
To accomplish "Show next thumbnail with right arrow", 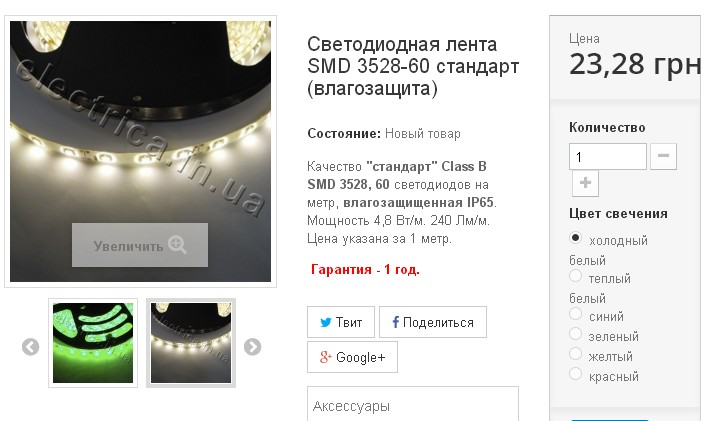I will pyautogui.click(x=252, y=347).
